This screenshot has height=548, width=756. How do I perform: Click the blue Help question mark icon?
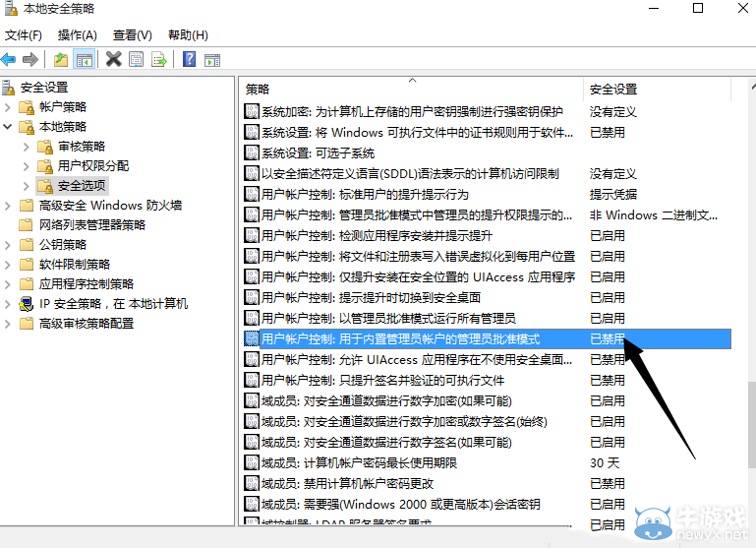pyautogui.click(x=189, y=59)
